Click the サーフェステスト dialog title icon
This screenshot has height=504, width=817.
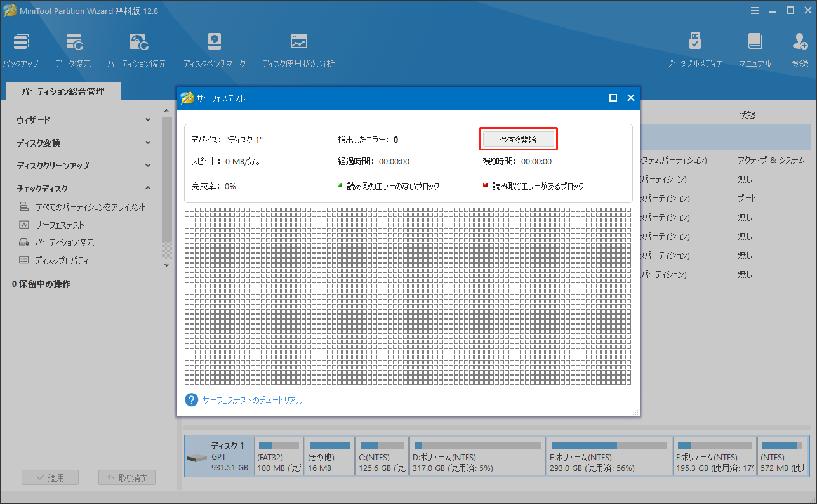coord(187,98)
